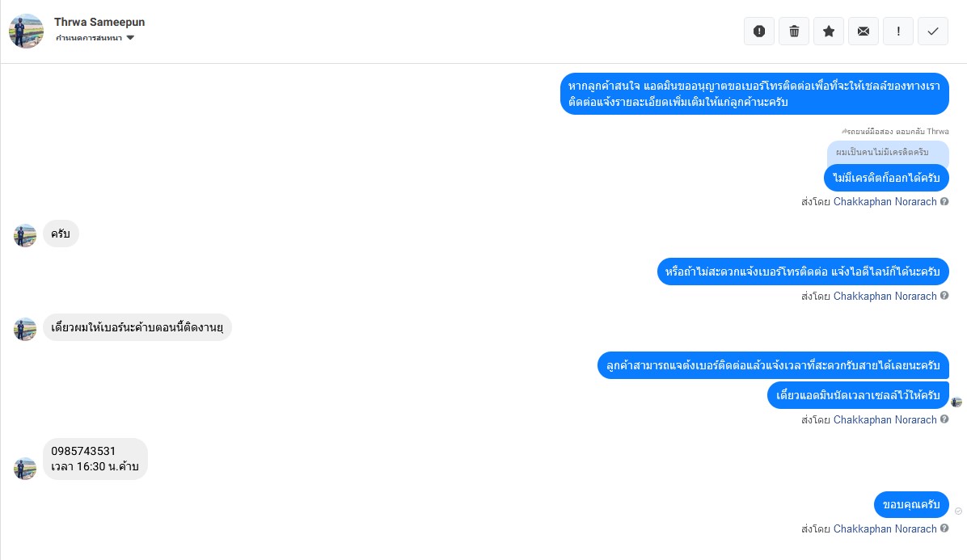Click help icon under the admin scheduling message
This screenshot has width=967, height=560.
944,420
